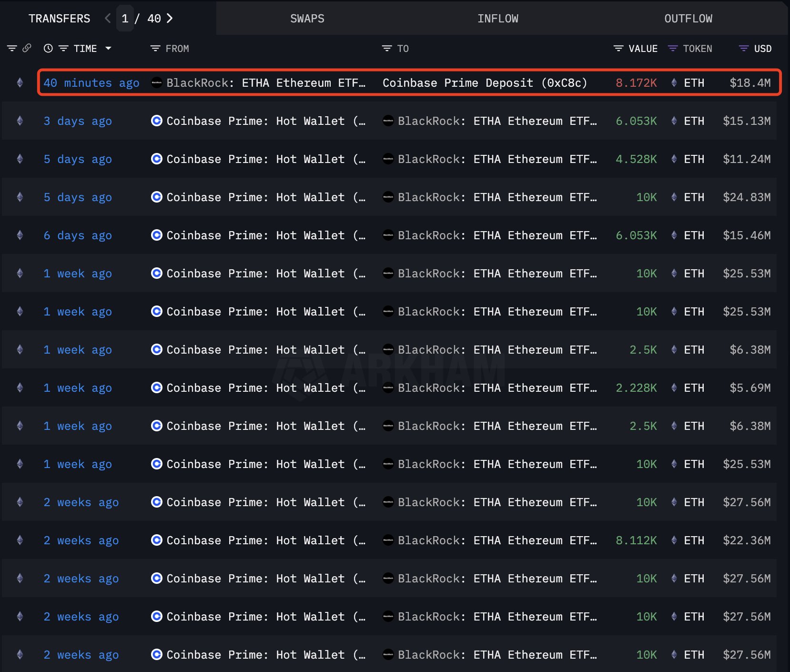
Task: Open the 5 days ago link for 4.528K transfer
Action: point(78,159)
